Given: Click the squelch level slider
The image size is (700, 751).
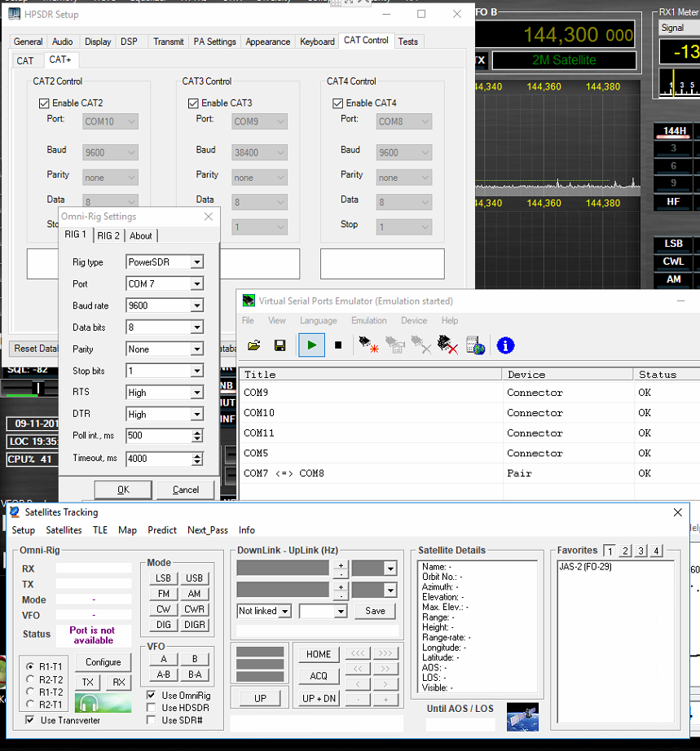Looking at the screenshot, I should (x=37, y=388).
